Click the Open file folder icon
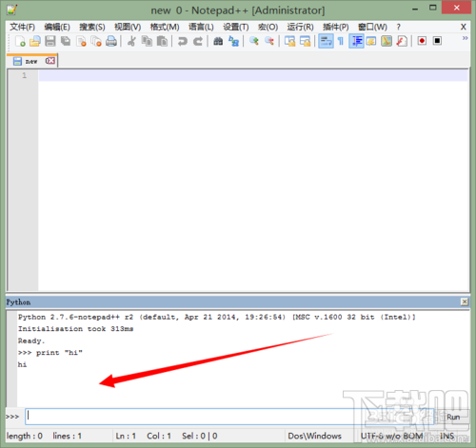Image resolution: width=476 pixels, height=448 pixels. pyautogui.click(x=35, y=41)
